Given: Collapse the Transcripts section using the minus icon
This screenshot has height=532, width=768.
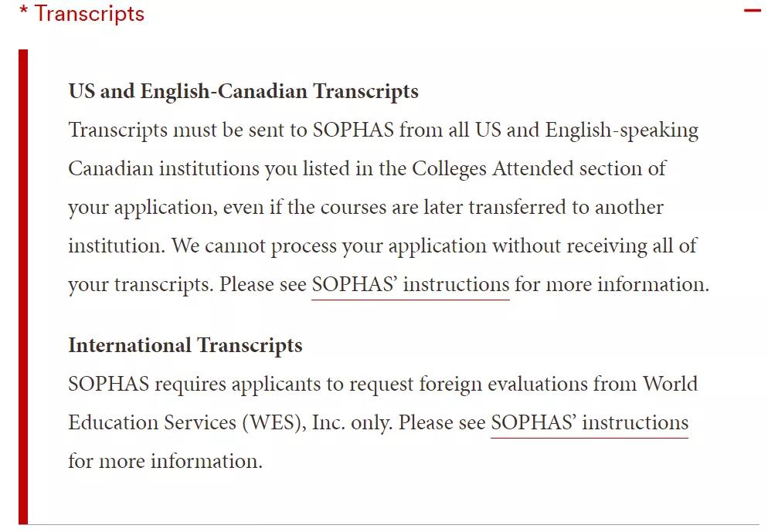Looking at the screenshot, I should coord(752,12).
